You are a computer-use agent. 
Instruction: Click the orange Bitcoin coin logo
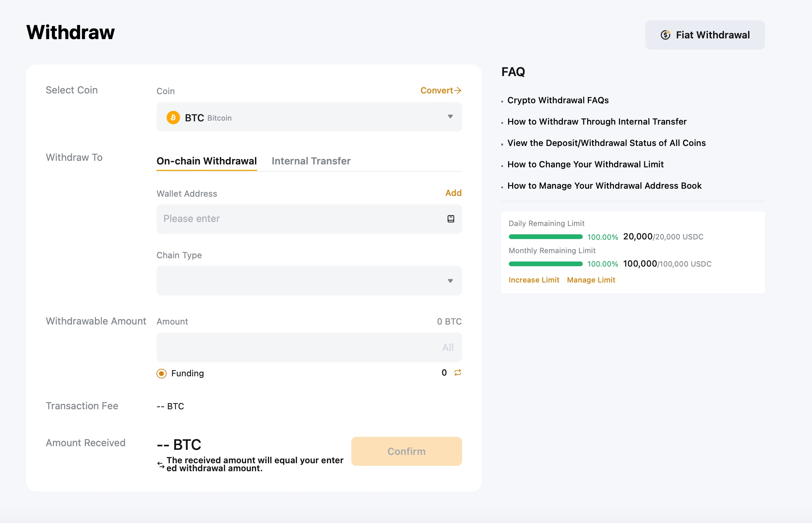click(173, 118)
